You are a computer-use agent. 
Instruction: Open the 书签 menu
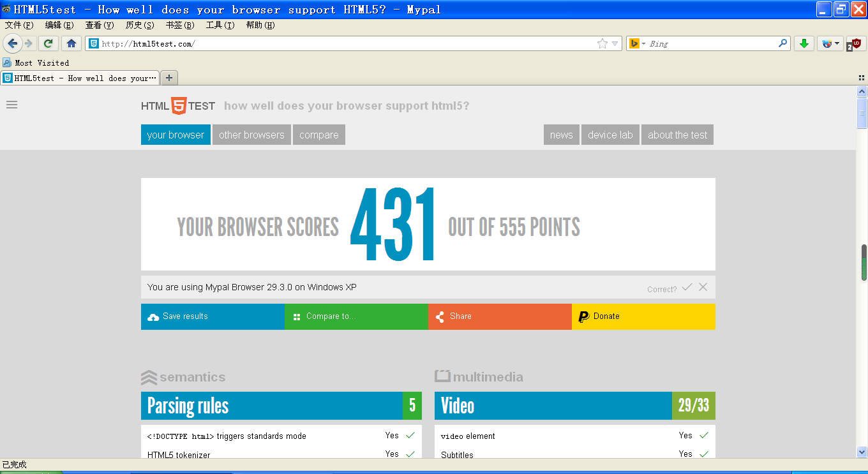(180, 25)
